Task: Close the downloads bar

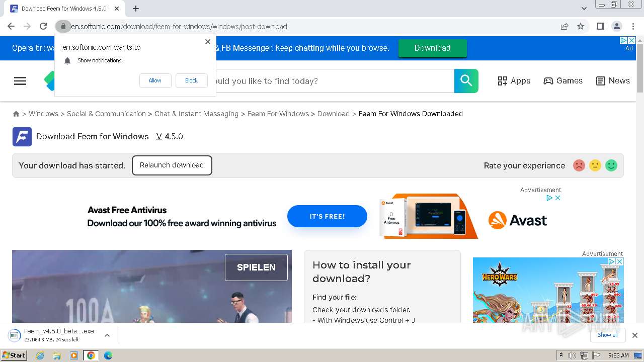Action: 635,335
